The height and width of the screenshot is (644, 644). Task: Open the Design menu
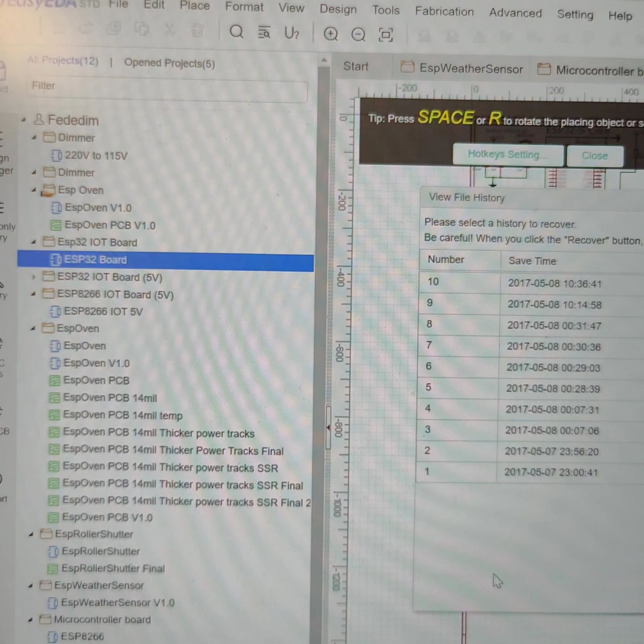tap(338, 9)
